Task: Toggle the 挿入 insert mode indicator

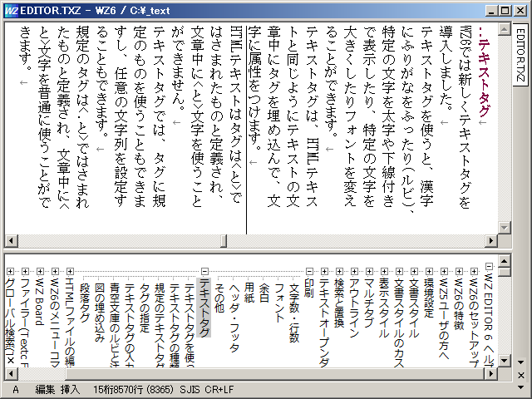Action: pyautogui.click(x=71, y=388)
